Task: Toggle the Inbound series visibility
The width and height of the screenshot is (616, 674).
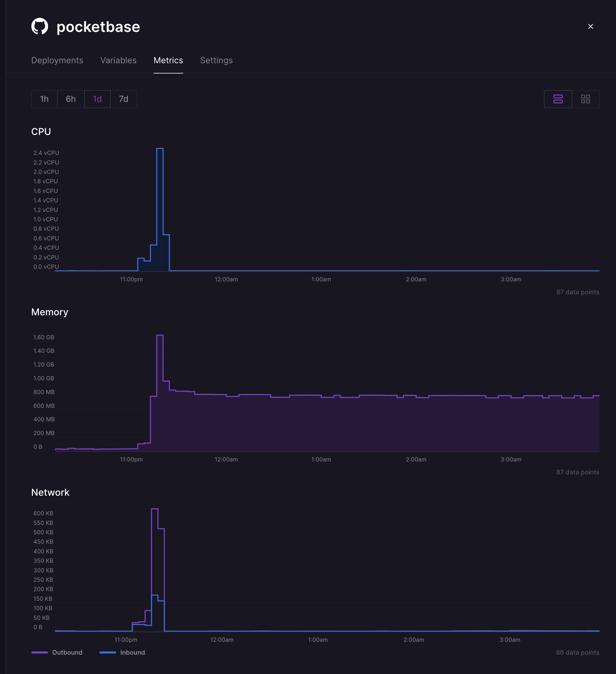Action: [132, 652]
